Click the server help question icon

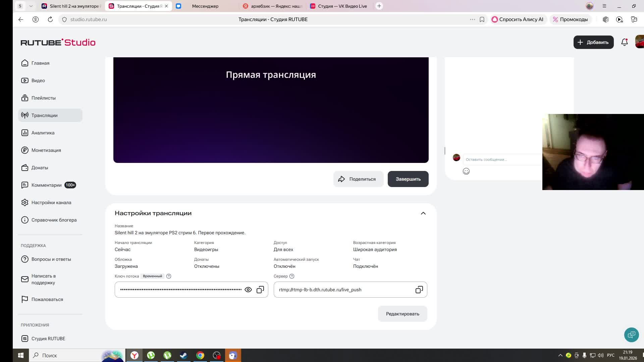292,276
